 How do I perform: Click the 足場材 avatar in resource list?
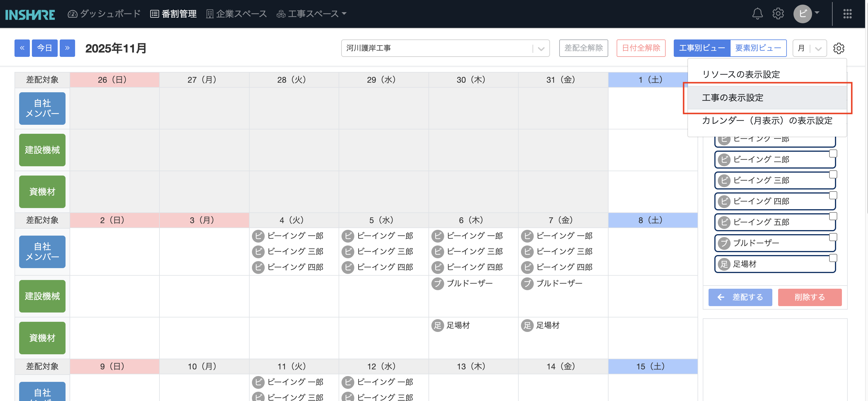coord(724,264)
